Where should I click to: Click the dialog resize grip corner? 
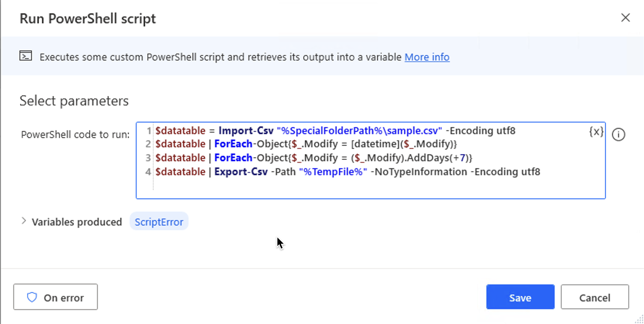[639, 319]
